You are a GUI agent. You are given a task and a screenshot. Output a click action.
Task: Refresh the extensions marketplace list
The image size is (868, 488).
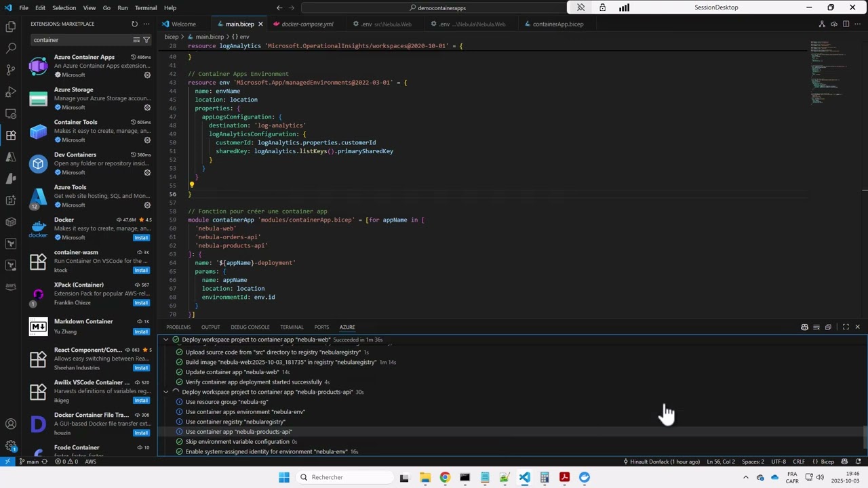click(134, 24)
